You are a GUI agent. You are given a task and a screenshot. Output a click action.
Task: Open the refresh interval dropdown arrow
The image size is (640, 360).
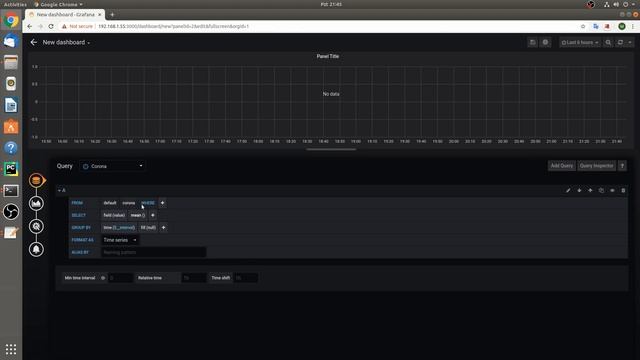[630, 42]
